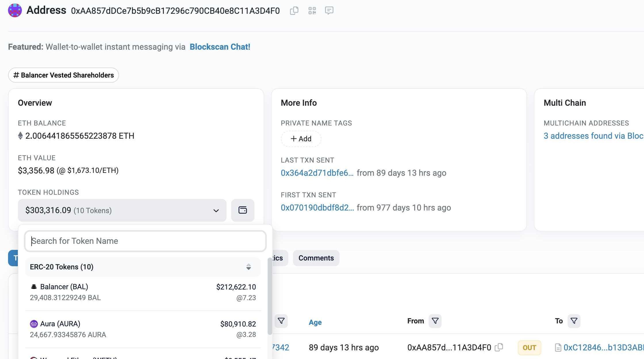Click the ETH balance value text

[80, 136]
